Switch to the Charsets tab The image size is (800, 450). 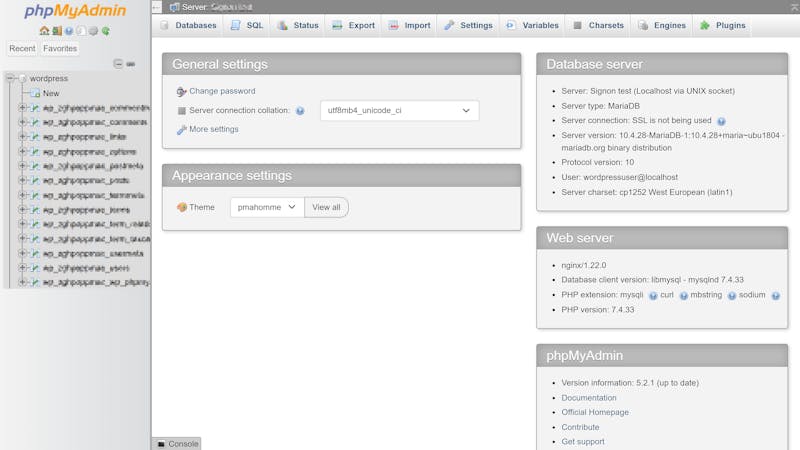598,26
